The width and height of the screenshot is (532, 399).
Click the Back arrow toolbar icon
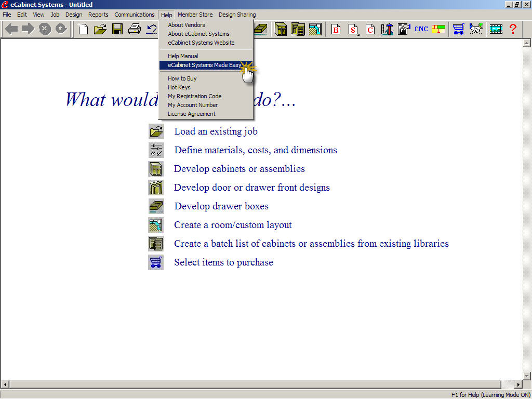11,29
